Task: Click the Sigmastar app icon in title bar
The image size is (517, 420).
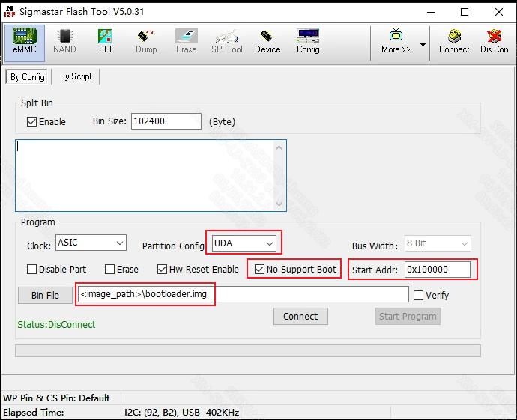Action: click(x=9, y=12)
